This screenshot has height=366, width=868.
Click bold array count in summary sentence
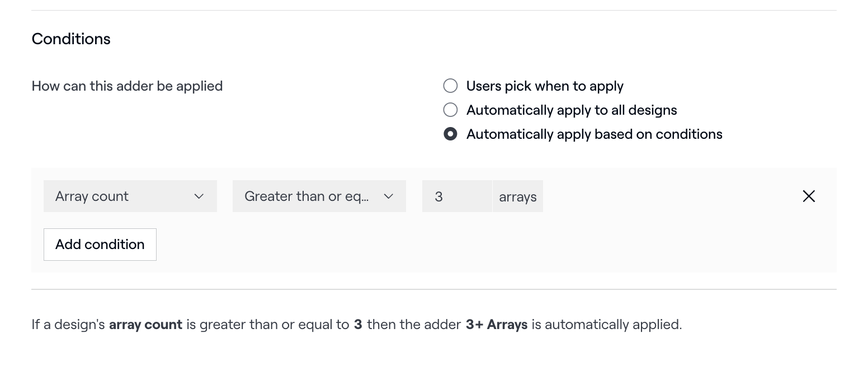tap(145, 325)
